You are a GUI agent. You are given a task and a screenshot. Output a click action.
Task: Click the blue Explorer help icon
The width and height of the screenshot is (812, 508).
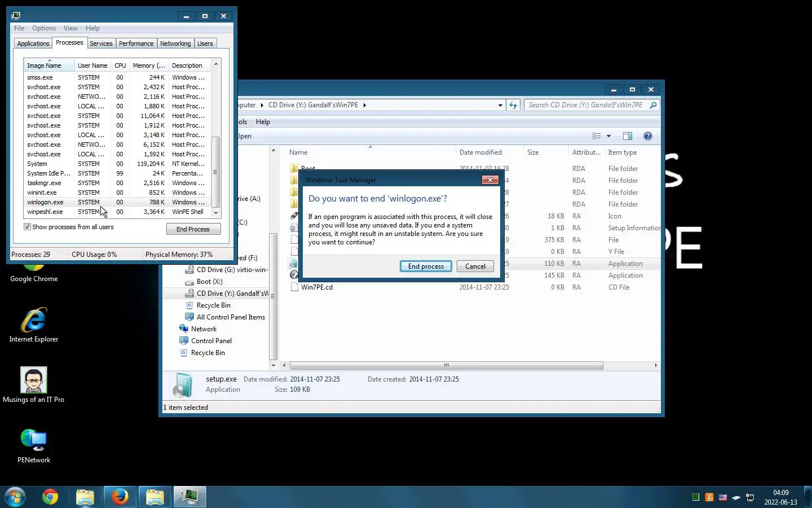tap(648, 136)
